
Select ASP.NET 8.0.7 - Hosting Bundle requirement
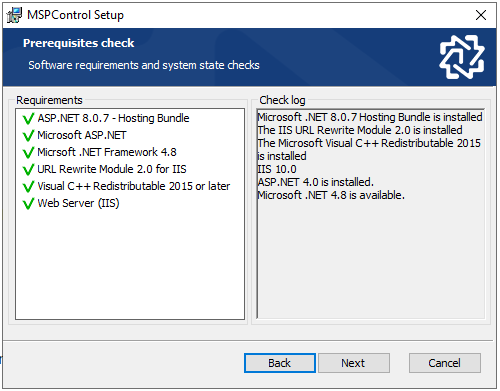113,118
